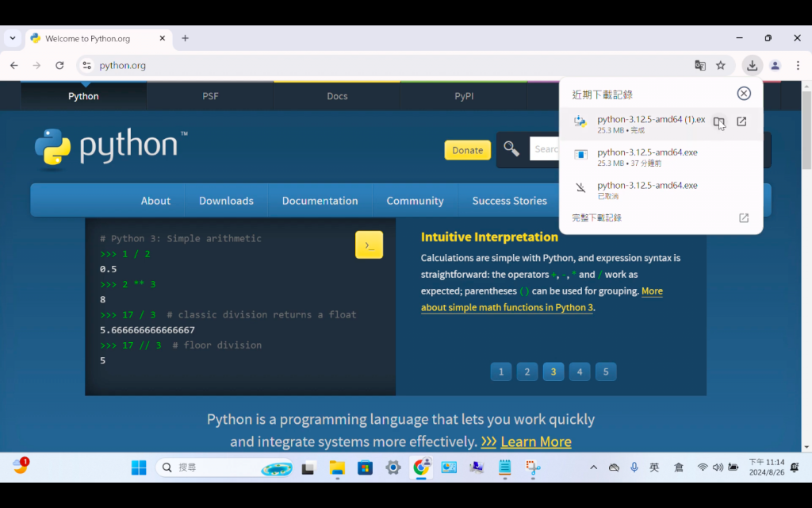The image size is (812, 508).
Task: Open the Windows Start menu
Action: [139, 468]
